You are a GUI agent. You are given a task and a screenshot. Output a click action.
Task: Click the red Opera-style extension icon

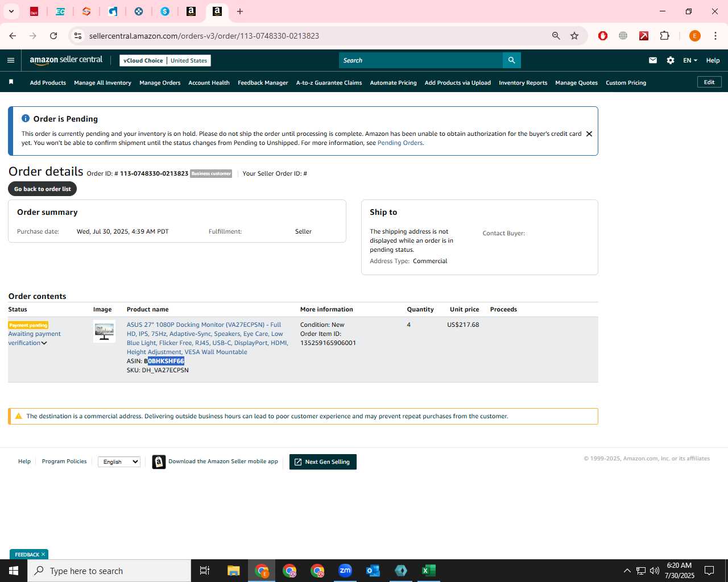pyautogui.click(x=603, y=36)
